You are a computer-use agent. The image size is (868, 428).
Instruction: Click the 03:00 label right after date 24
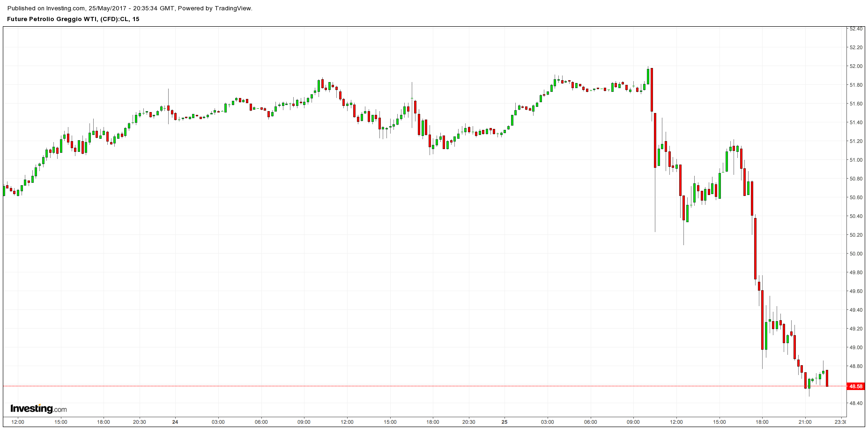[218, 422]
